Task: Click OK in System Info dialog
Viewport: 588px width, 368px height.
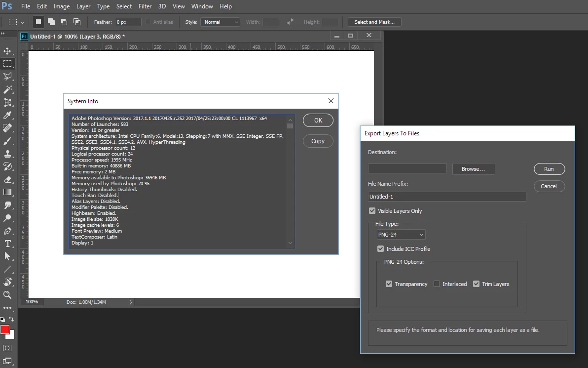Action: click(x=318, y=120)
